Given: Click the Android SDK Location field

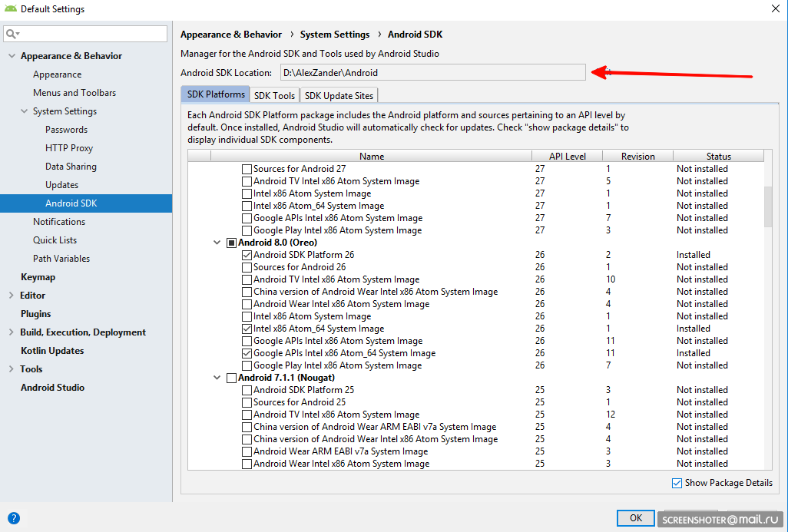Looking at the screenshot, I should click(432, 73).
